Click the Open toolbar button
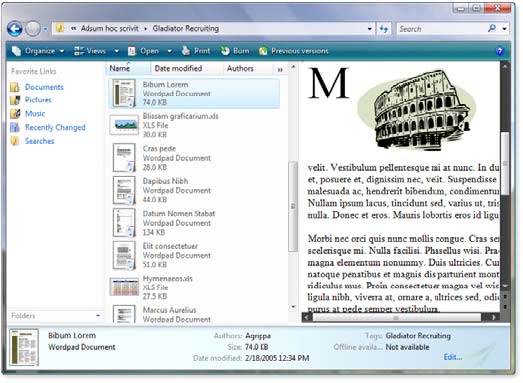 (x=143, y=51)
